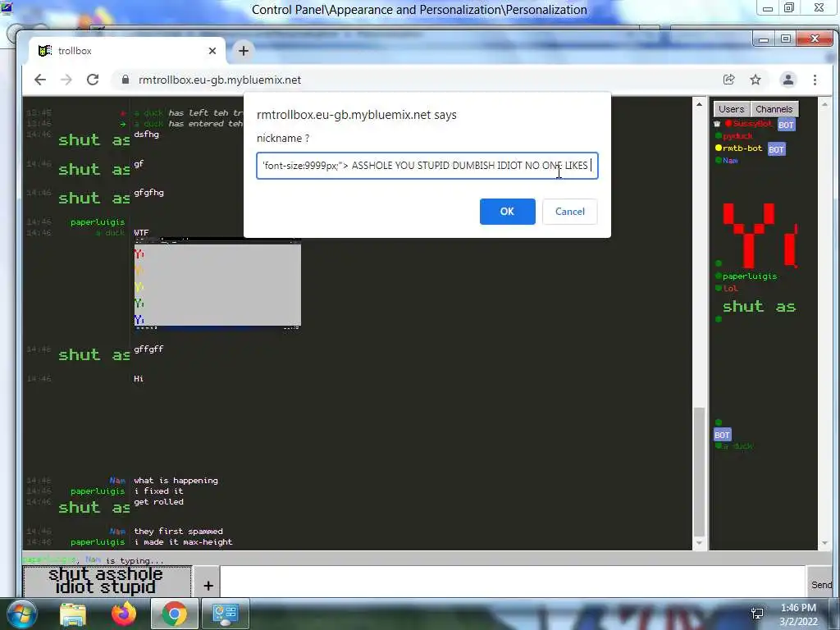Click the network tray icon
The height and width of the screenshot is (630, 840).
tap(757, 614)
